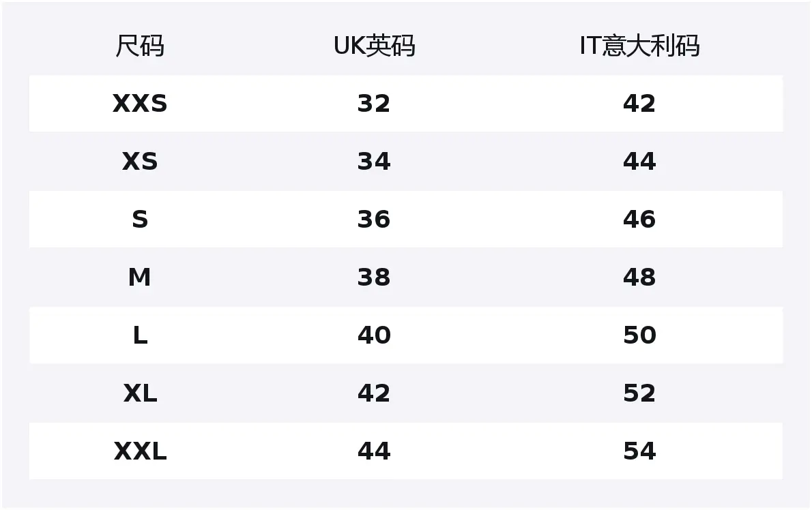Click UK value 44 in XXL row

click(374, 451)
